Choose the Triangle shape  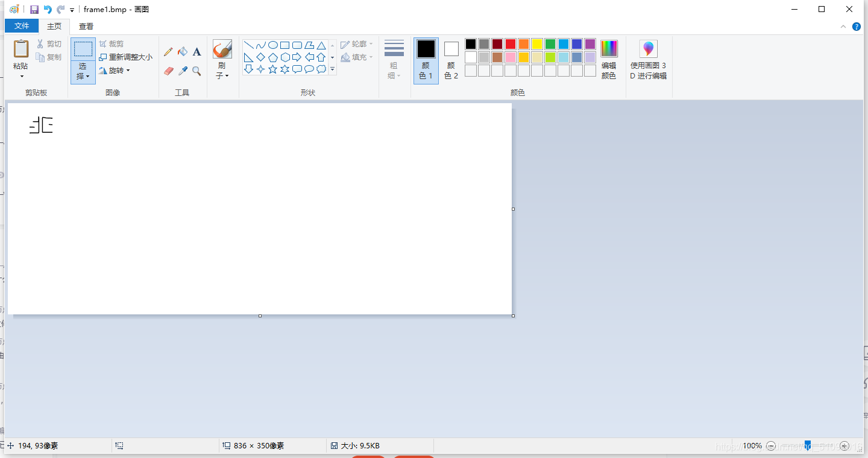321,45
